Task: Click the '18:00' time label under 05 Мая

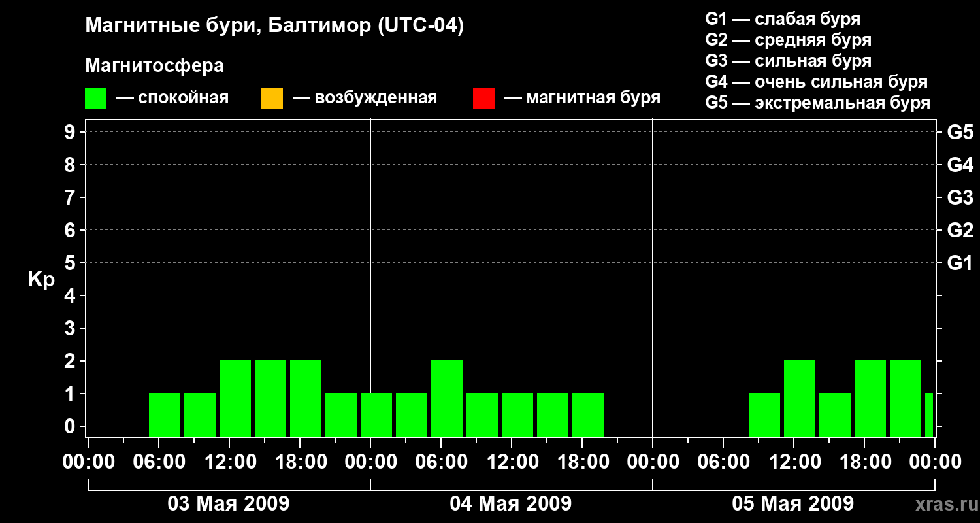Action: tap(864, 462)
